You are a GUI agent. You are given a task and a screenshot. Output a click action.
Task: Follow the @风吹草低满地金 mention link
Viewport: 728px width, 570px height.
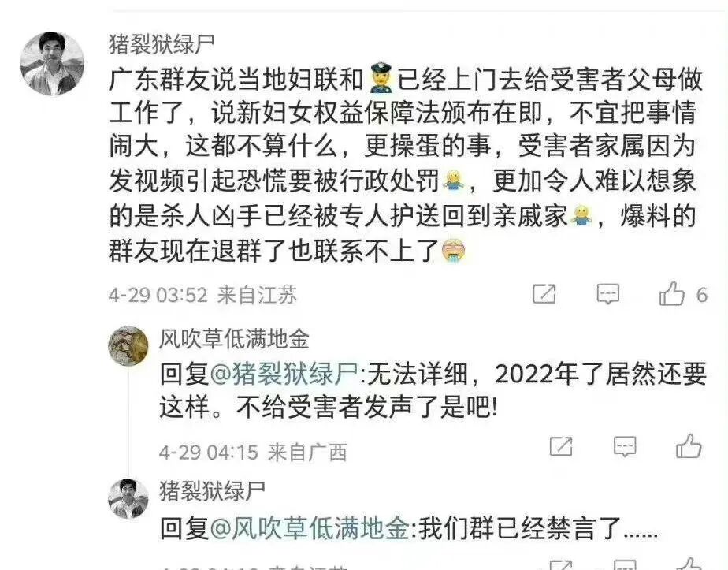pos(310,527)
